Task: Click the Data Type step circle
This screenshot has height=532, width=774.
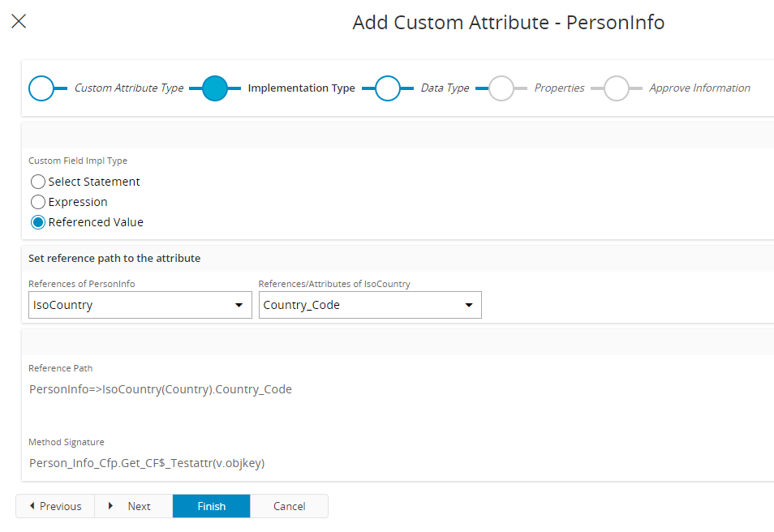Action: tap(389, 88)
